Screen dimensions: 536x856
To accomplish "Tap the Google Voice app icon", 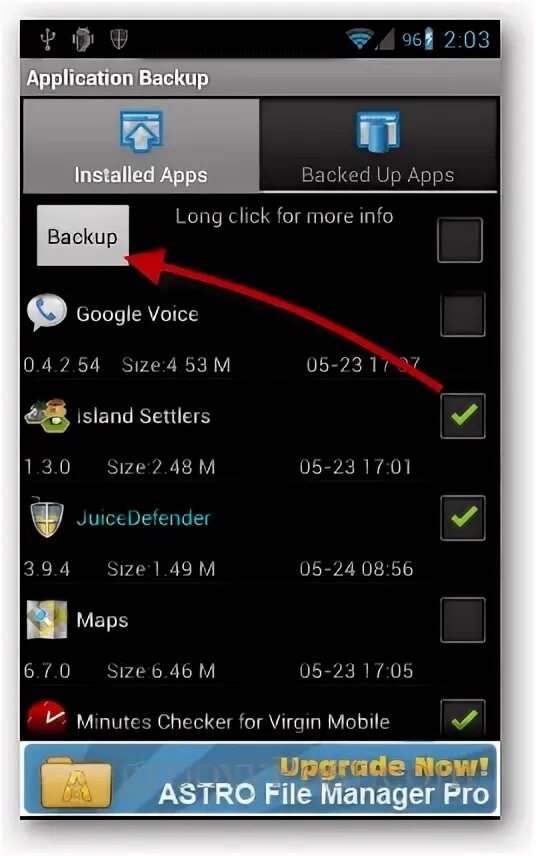I will (x=46, y=313).
